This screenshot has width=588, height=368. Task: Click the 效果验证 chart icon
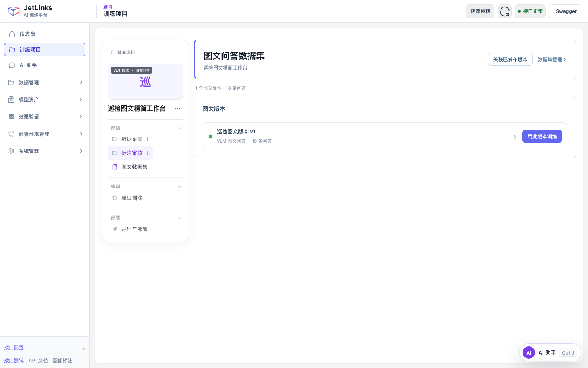[x=11, y=117]
